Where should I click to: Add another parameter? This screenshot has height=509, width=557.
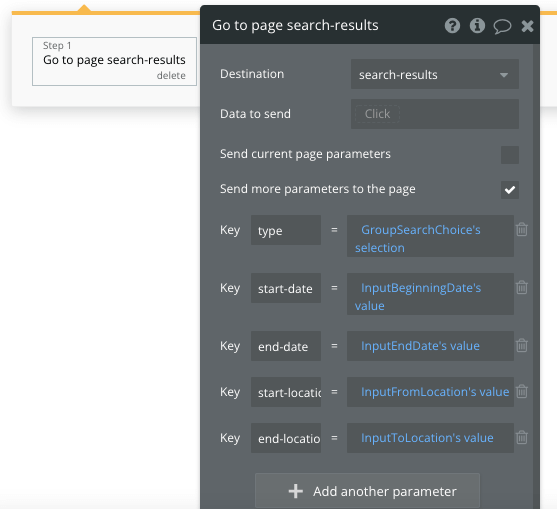coord(367,491)
